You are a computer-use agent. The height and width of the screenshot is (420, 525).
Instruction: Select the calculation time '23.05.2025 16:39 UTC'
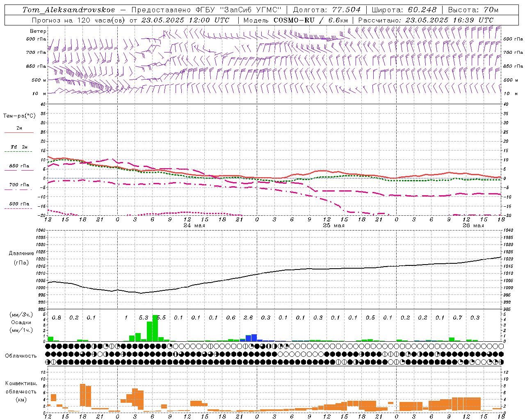[x=450, y=20]
